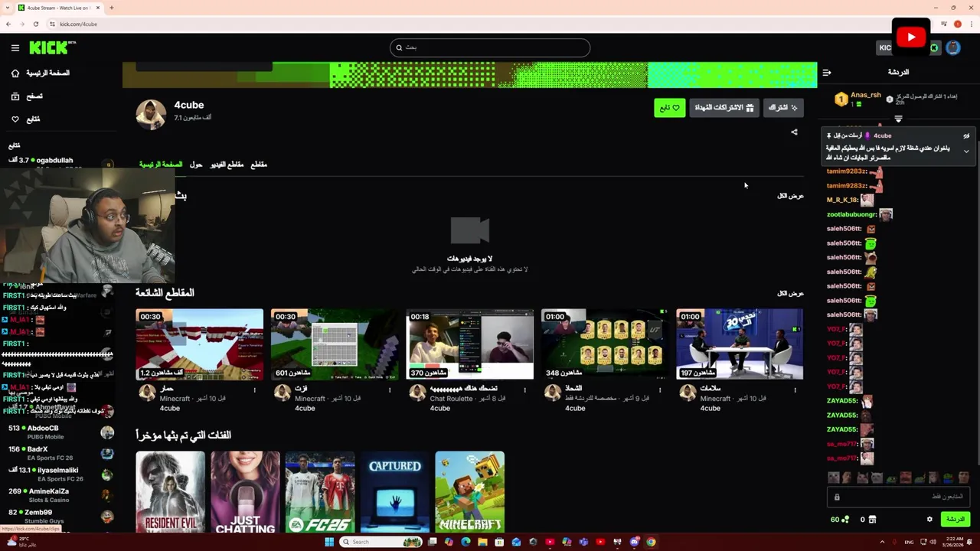Click the green تابع follow button

[670, 108]
